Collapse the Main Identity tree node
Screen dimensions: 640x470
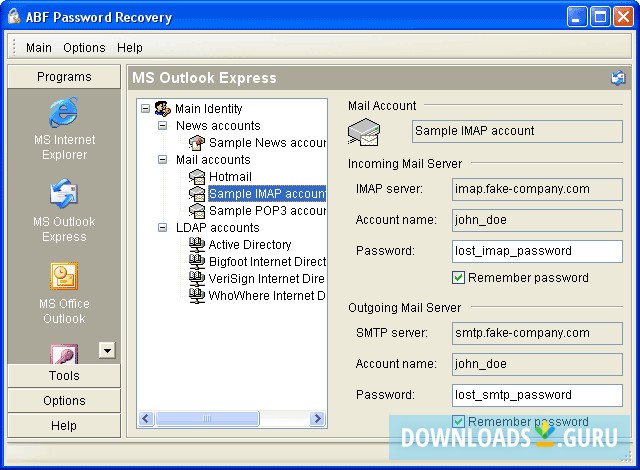(145, 109)
